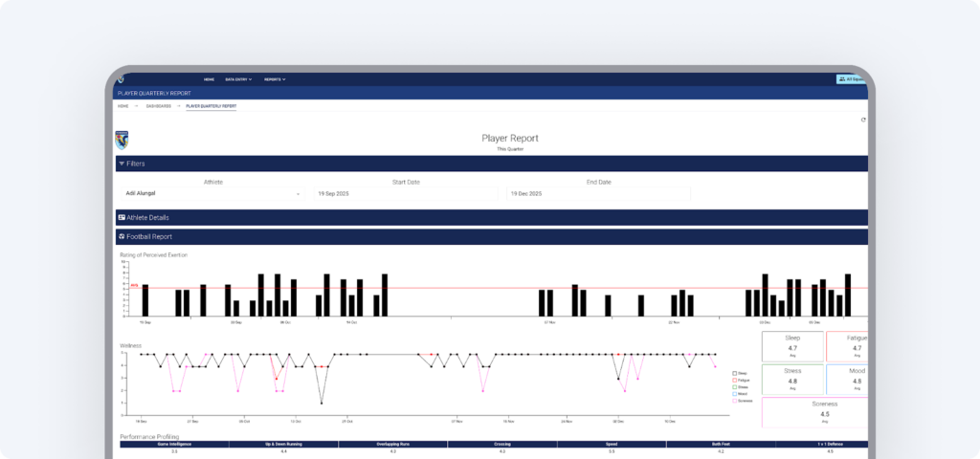Click the Dashboards breadcrumb link
The image size is (980, 459).
158,106
